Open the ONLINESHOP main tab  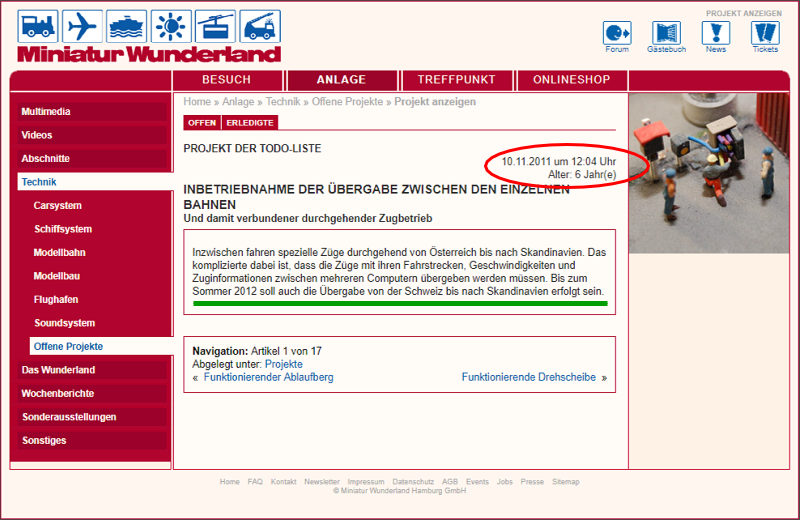[571, 80]
